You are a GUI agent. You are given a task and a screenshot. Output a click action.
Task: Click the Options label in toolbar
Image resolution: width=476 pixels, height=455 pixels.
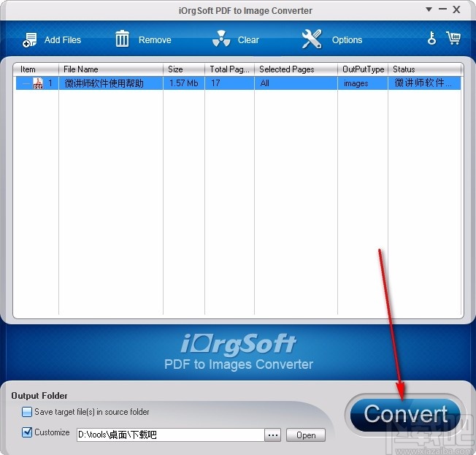347,39
